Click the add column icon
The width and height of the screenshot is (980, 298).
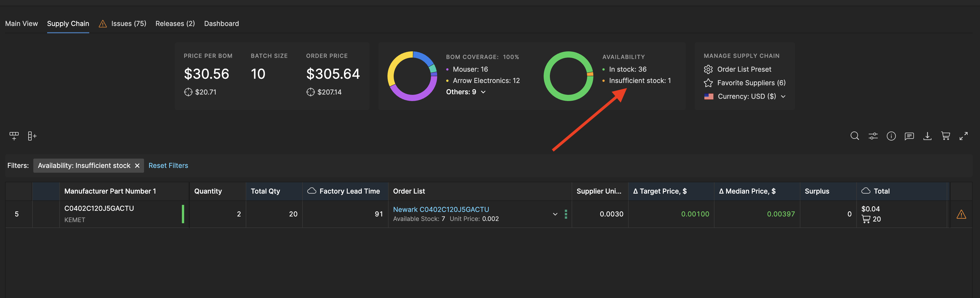32,136
